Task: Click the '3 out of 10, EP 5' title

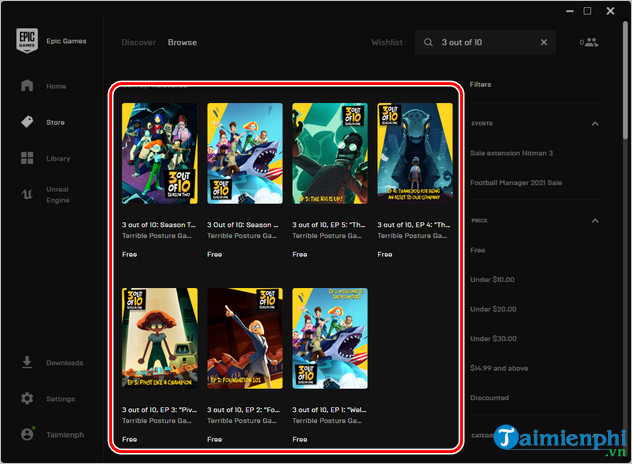Action: pyautogui.click(x=329, y=225)
